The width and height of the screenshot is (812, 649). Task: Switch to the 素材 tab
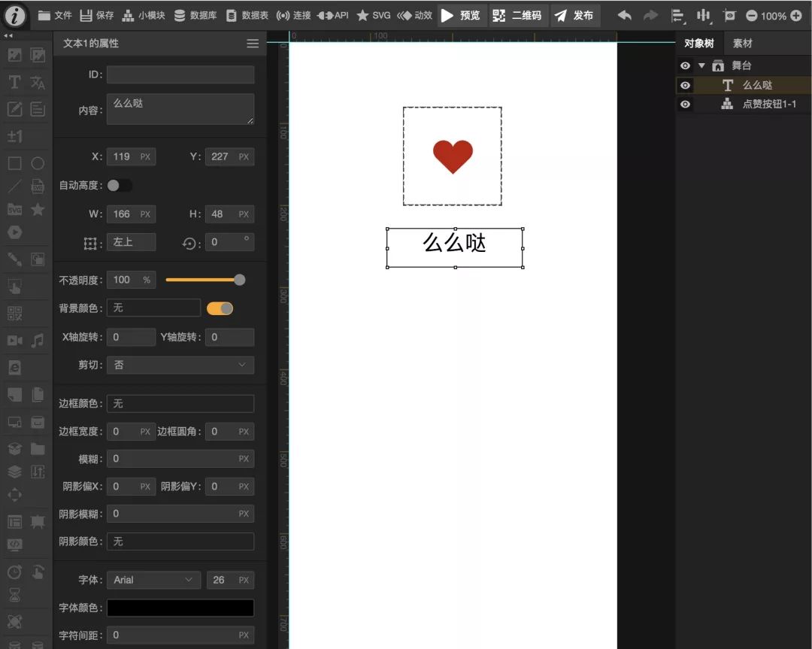pyautogui.click(x=743, y=44)
